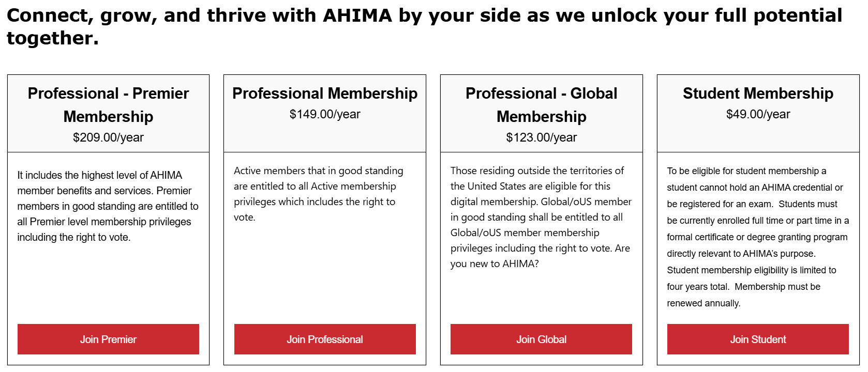Click the $49.00/year Student price
The image size is (868, 372).
point(758,114)
